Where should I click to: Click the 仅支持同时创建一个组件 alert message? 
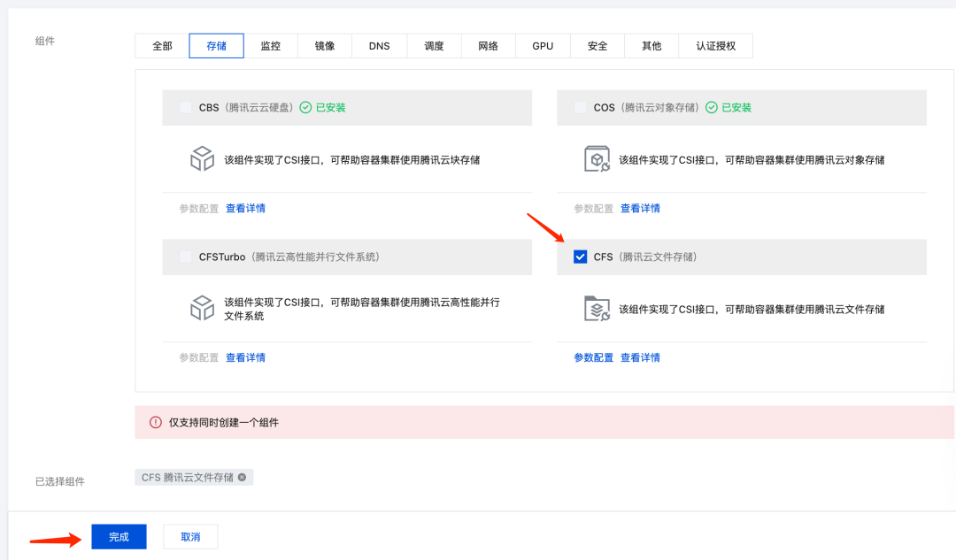(x=224, y=422)
